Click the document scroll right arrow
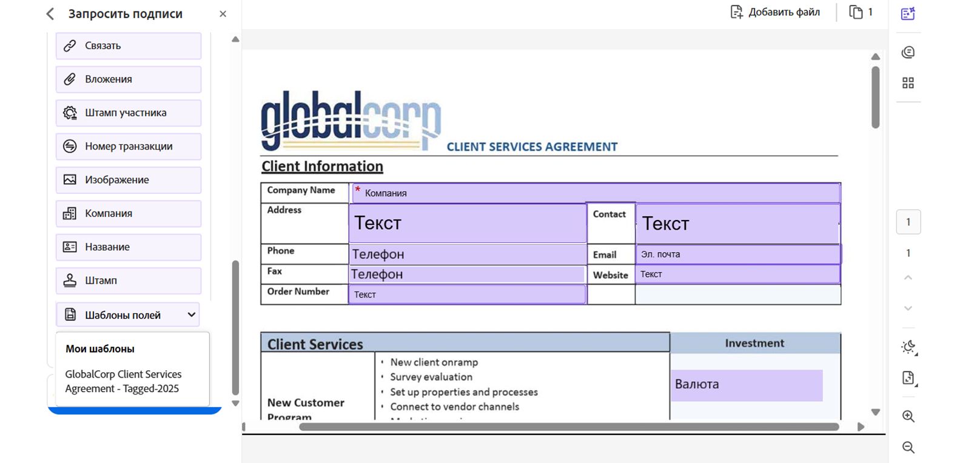This screenshot has width=980, height=463. tap(861, 427)
